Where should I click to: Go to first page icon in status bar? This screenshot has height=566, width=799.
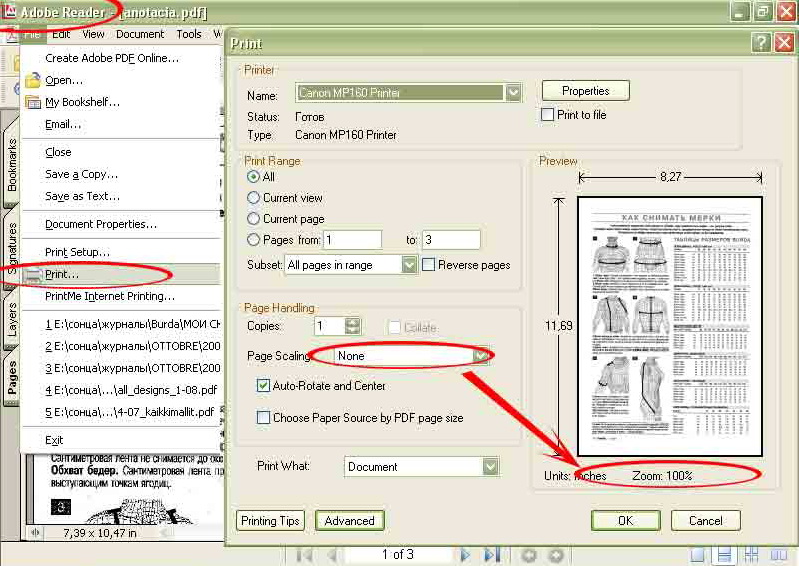point(304,555)
